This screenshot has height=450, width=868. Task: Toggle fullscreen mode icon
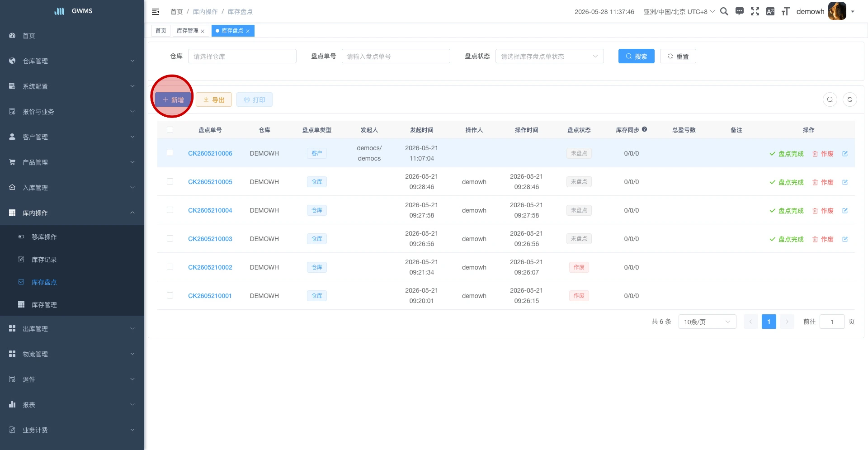click(x=755, y=11)
